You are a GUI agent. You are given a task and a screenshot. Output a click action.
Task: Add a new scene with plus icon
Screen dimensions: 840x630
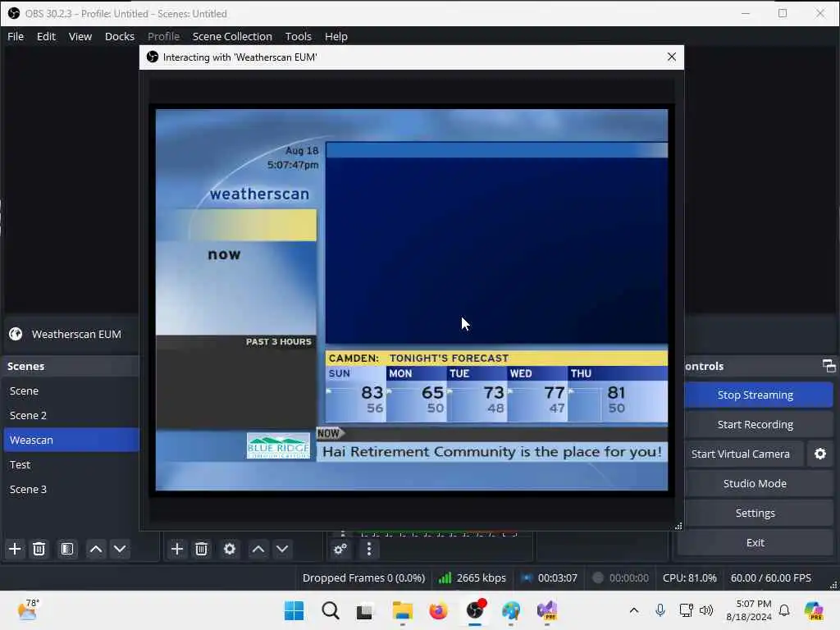coord(15,549)
